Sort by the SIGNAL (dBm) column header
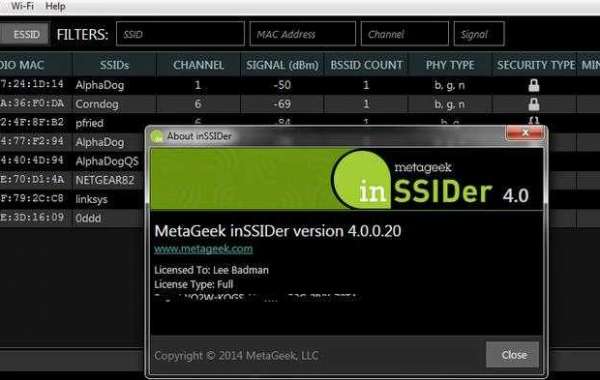 pyautogui.click(x=282, y=65)
